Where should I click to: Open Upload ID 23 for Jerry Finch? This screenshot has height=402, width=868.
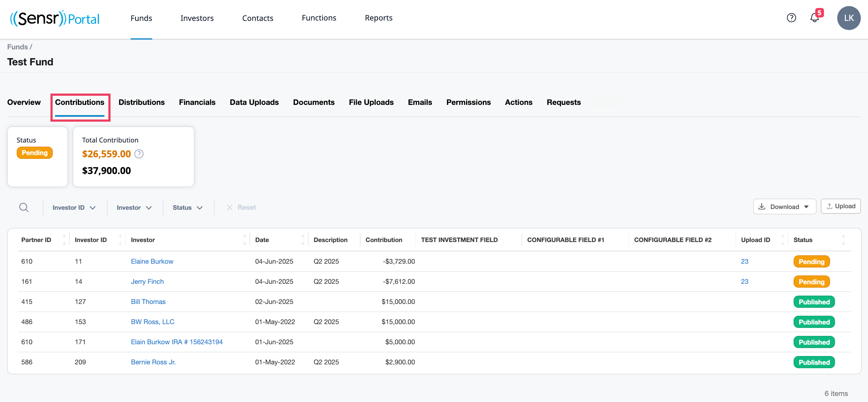pos(745,282)
